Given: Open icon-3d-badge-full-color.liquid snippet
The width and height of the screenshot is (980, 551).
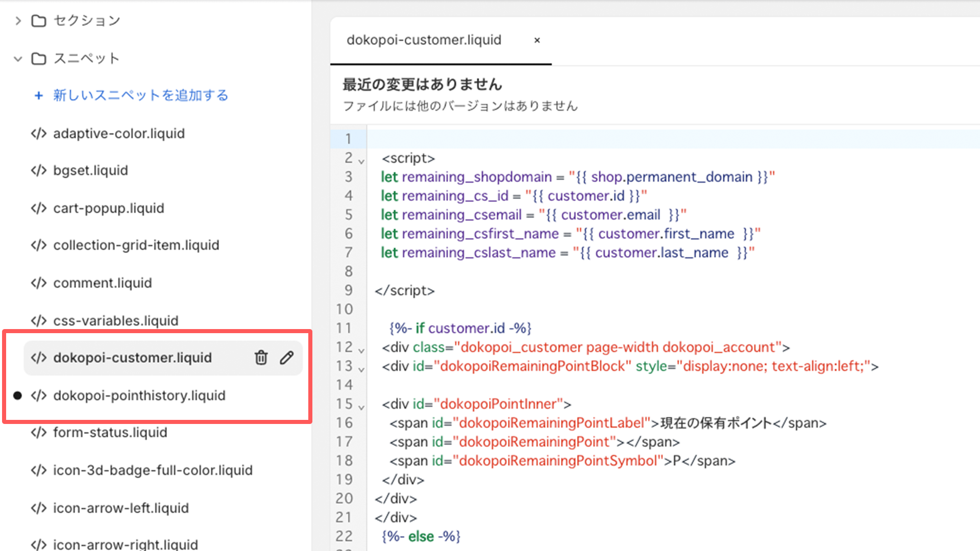Looking at the screenshot, I should coord(153,470).
